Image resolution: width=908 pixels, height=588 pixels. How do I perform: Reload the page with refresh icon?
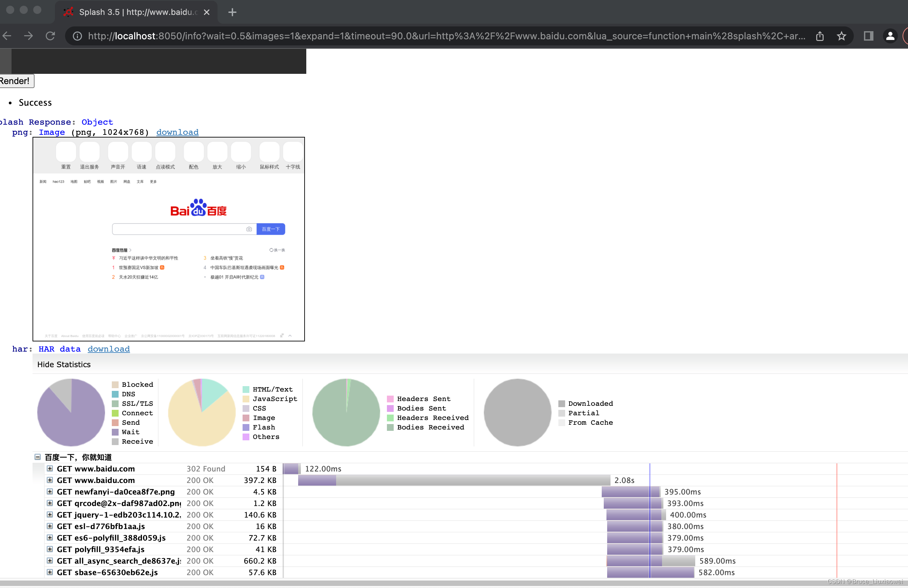click(x=50, y=36)
